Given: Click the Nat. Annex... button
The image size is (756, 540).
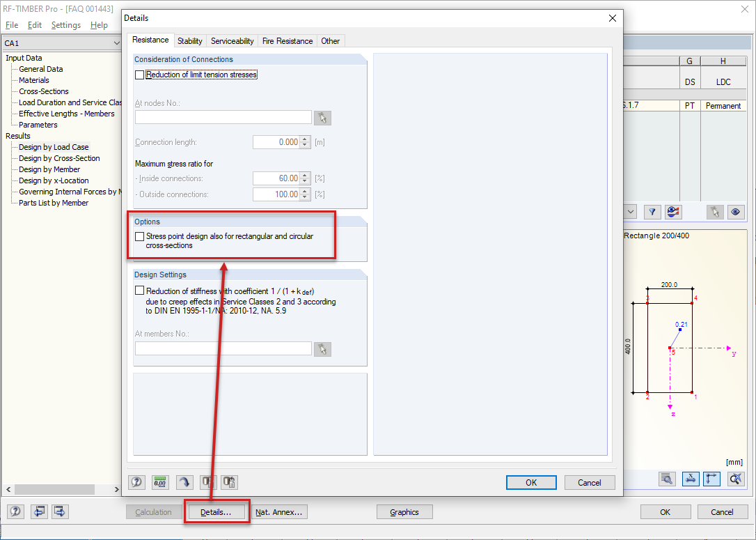Looking at the screenshot, I should coord(278,512).
